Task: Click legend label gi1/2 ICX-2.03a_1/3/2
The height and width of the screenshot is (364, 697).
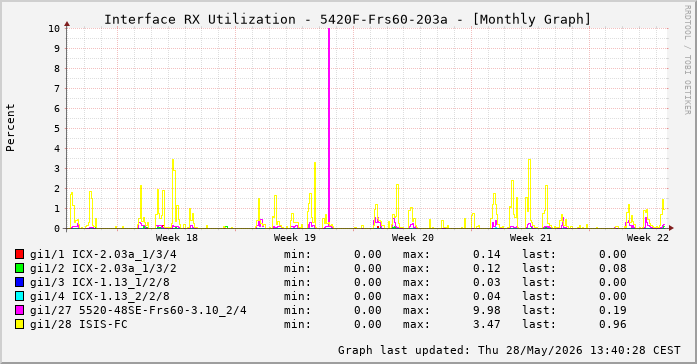Action: (103, 268)
